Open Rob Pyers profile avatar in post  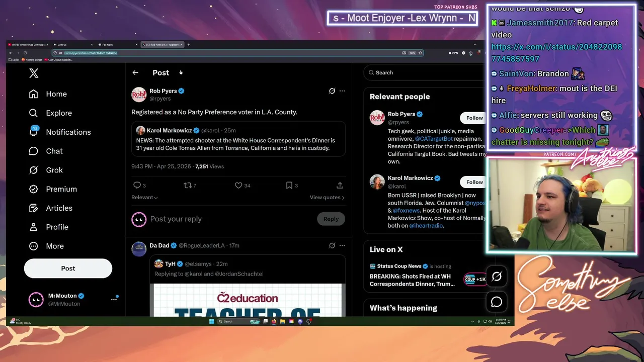[139, 95]
